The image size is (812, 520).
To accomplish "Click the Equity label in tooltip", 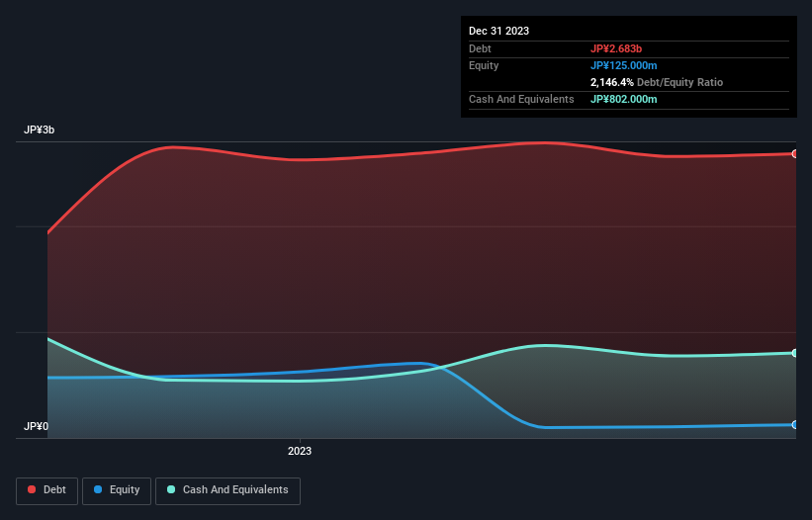I will [x=484, y=65].
